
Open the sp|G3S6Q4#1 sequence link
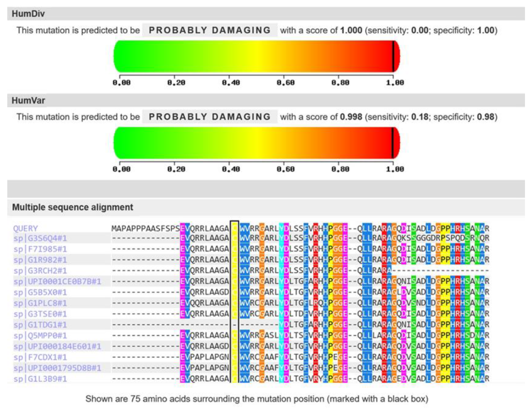[x=40, y=238]
